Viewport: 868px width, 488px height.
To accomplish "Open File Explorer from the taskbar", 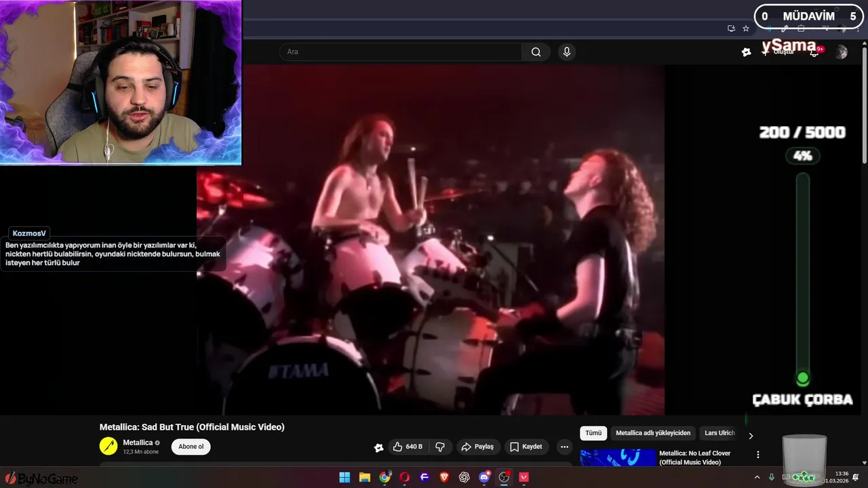I will tap(364, 477).
